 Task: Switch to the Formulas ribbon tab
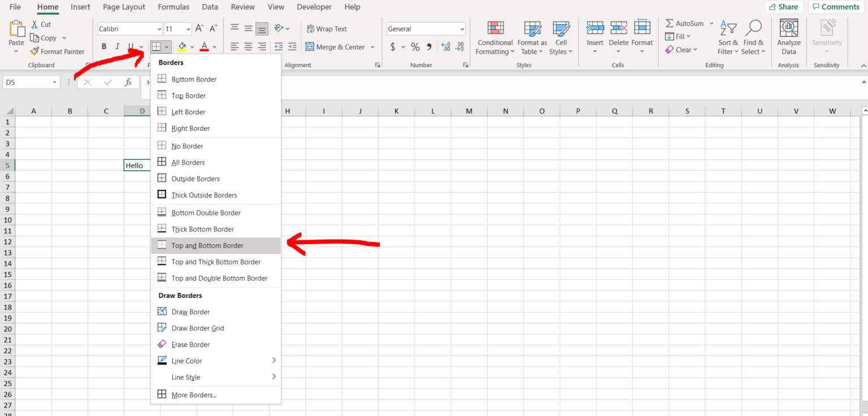[173, 7]
